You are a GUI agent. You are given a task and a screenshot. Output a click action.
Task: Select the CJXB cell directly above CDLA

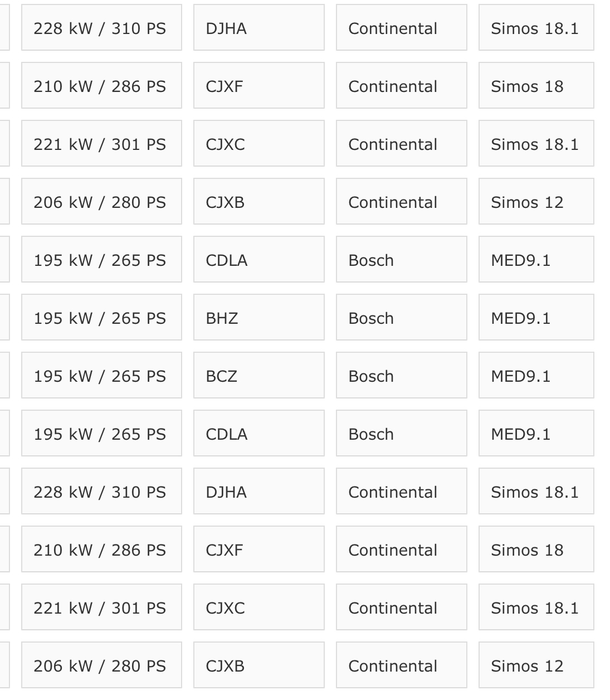pos(258,201)
